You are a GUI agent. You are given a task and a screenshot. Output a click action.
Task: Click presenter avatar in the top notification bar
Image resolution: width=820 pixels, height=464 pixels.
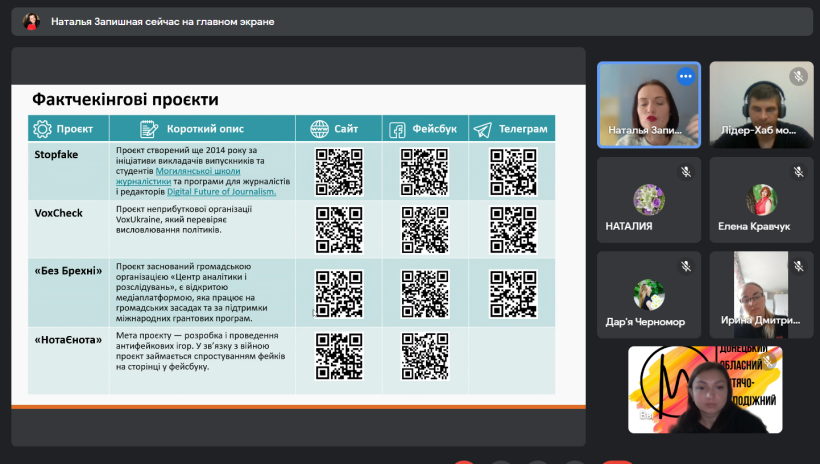tap(31, 21)
